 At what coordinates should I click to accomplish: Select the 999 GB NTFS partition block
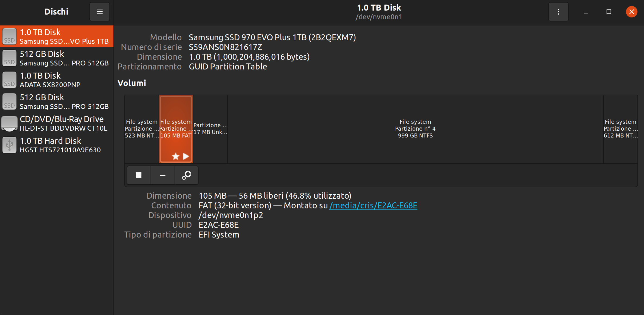point(415,129)
